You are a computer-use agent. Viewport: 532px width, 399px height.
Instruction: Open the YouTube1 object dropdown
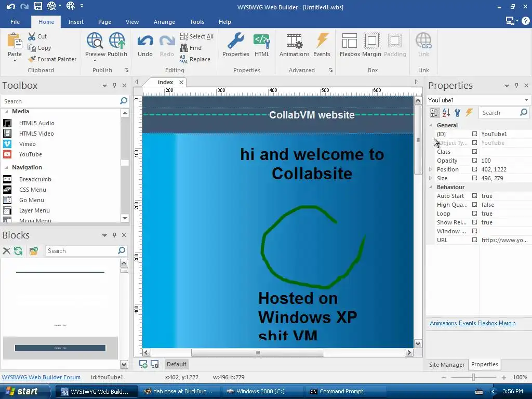coord(526,100)
